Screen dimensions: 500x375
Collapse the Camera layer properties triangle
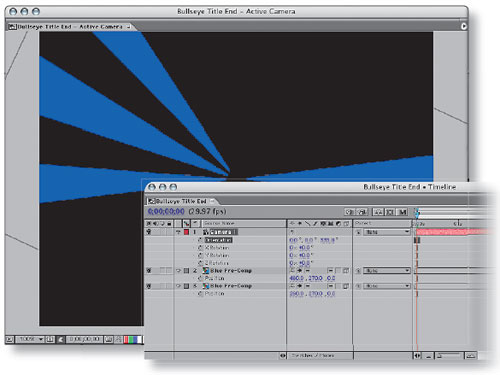pyautogui.click(x=178, y=232)
